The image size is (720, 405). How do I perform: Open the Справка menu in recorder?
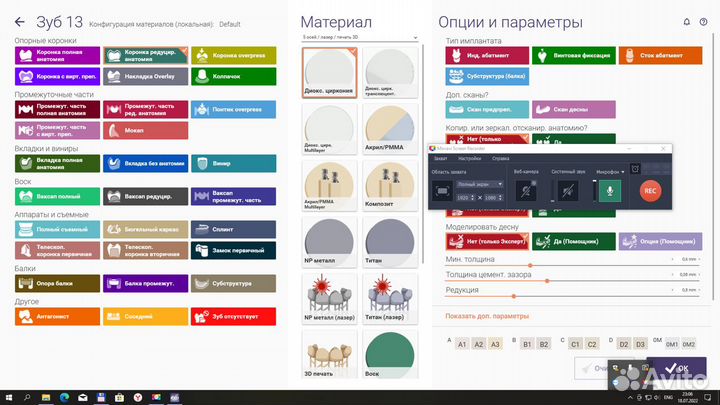coord(500,158)
